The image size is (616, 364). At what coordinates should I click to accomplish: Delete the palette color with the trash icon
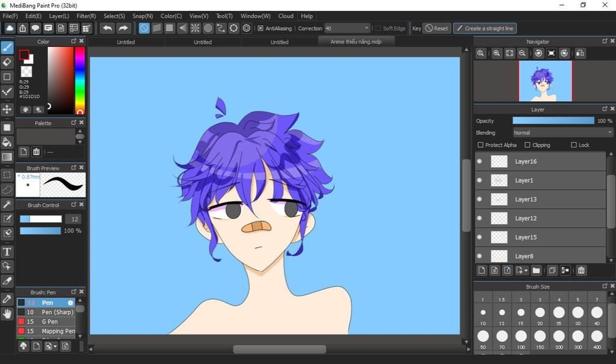click(36, 152)
